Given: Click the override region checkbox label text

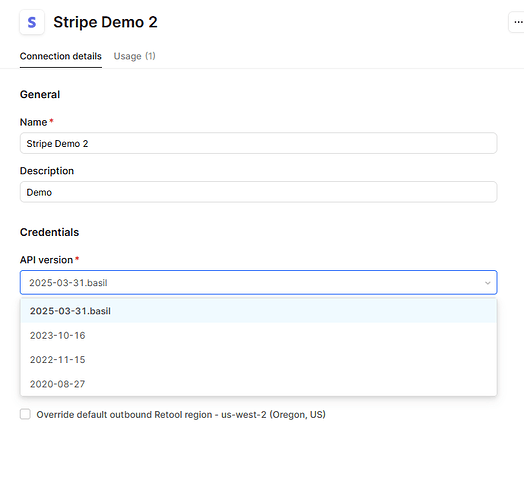Looking at the screenshot, I should [181, 414].
